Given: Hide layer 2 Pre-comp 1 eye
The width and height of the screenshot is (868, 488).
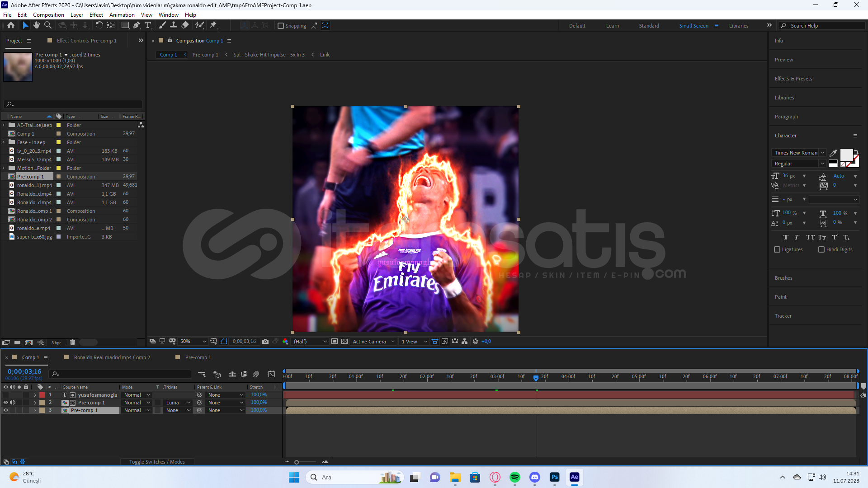Looking at the screenshot, I should 6,403.
